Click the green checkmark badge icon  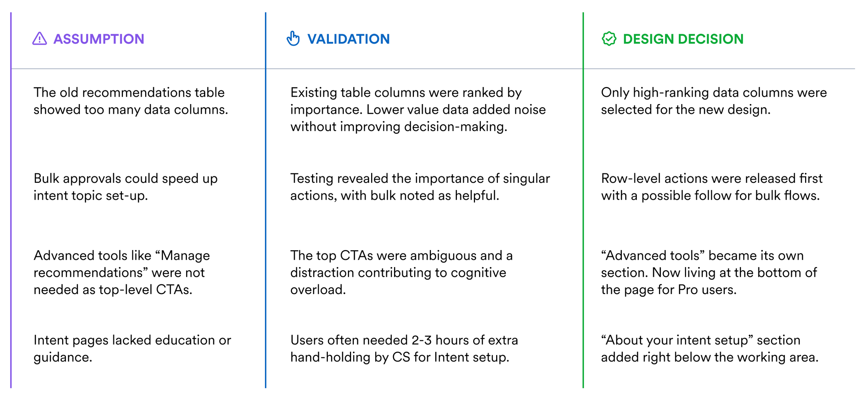coord(609,39)
